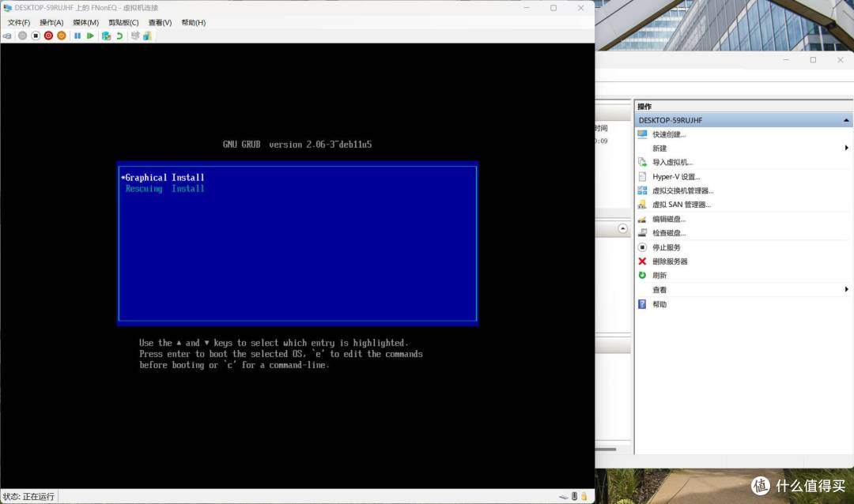Open the 剪贴板(C) menu
Viewport: 854px width, 504px height.
123,22
